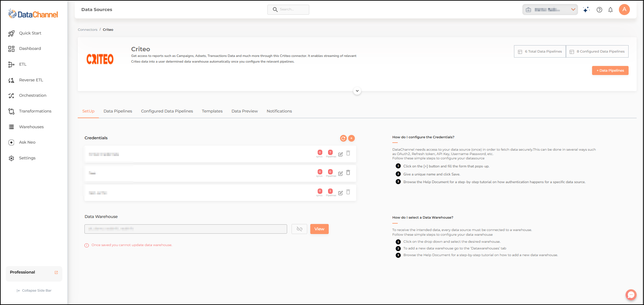Open the user avatar menu
The image size is (644, 305).
pos(624,9)
